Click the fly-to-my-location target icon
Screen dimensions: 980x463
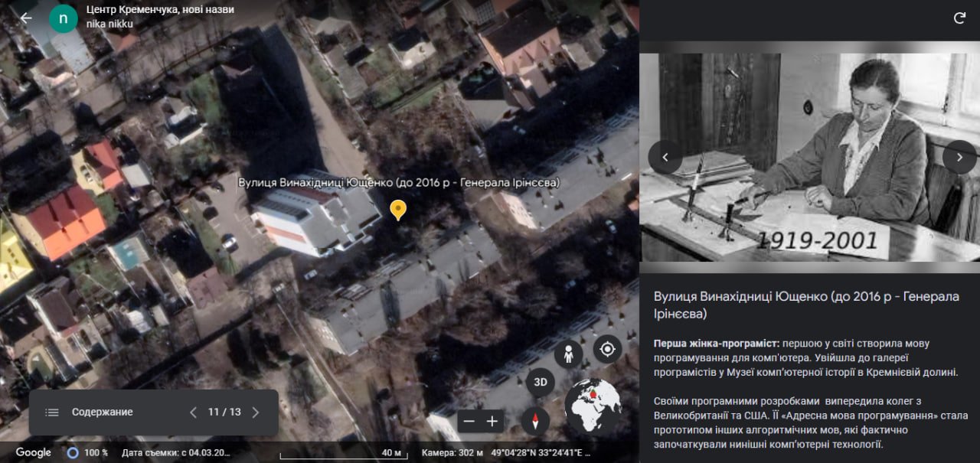click(607, 350)
